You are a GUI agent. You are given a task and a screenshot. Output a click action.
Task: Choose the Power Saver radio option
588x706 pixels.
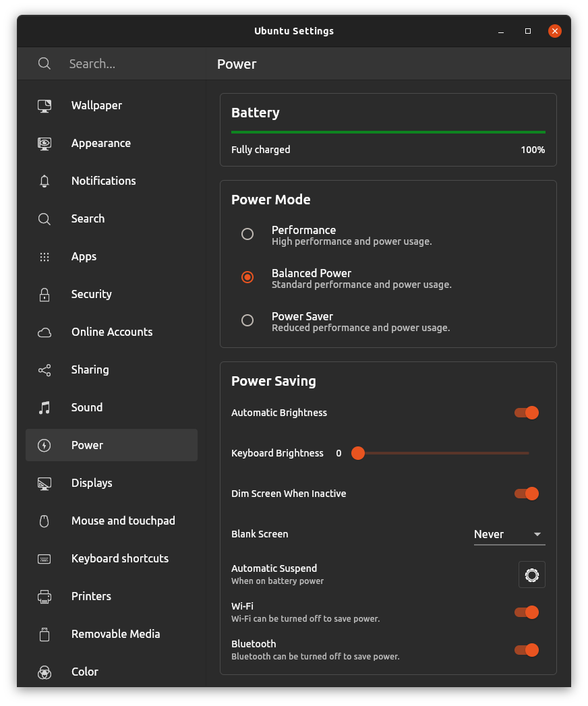(x=247, y=320)
